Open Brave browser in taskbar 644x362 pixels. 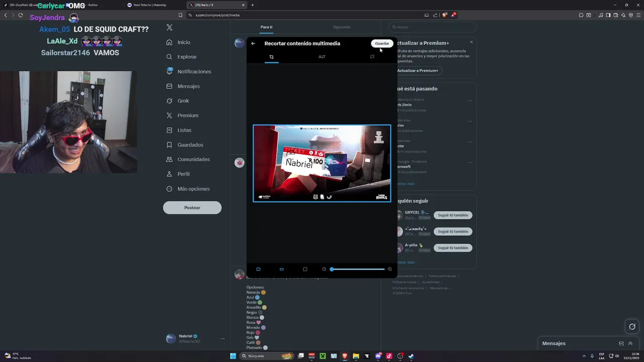coord(345,356)
